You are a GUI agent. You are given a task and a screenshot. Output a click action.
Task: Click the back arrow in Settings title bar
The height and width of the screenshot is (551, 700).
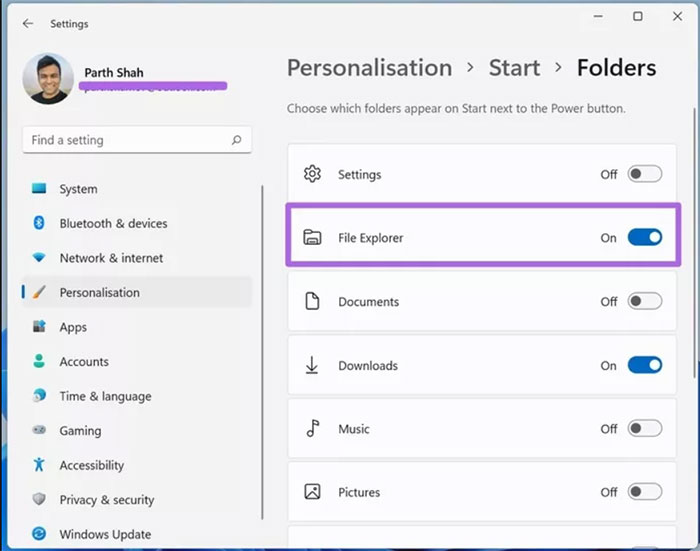pyautogui.click(x=27, y=23)
